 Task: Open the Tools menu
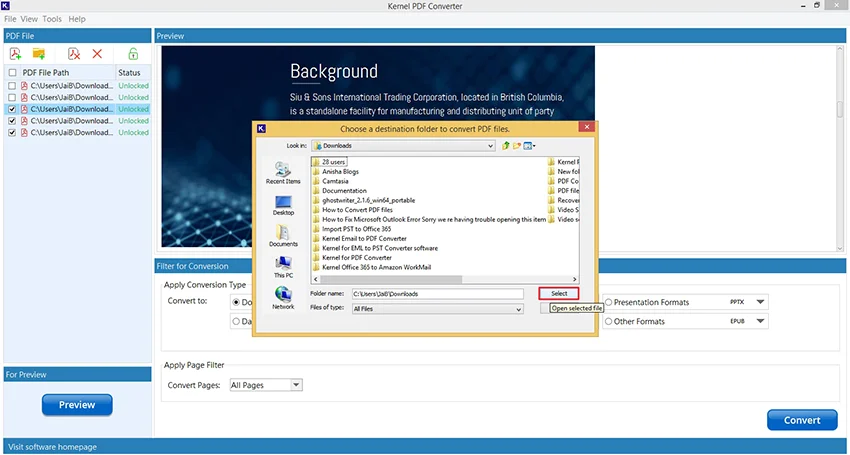(52, 19)
